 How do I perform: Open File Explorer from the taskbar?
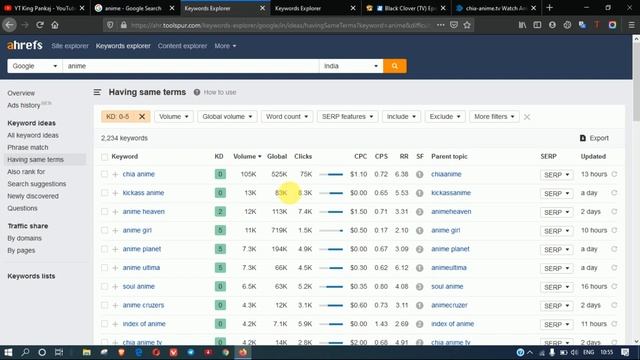87,352
